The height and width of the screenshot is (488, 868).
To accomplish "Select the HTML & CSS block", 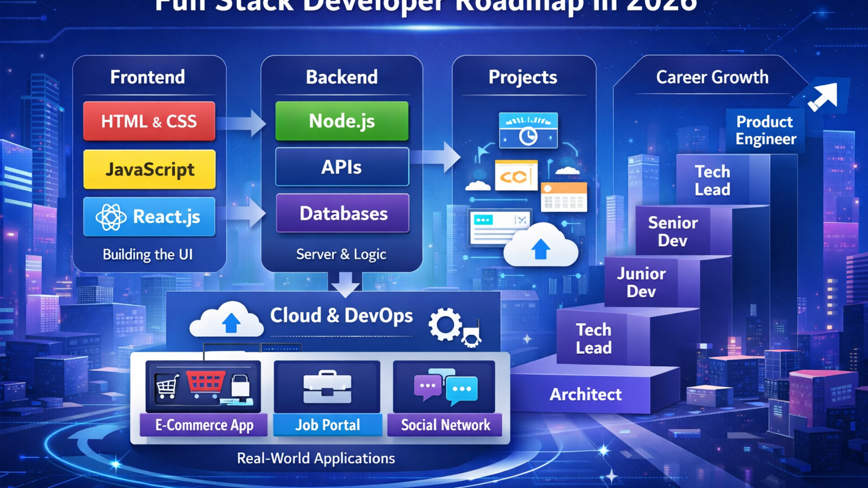I will coord(149,121).
